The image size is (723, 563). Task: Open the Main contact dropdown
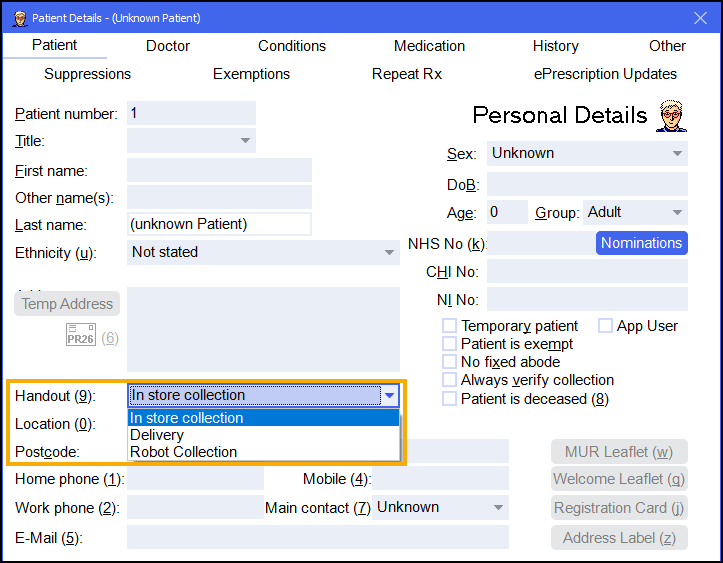click(x=440, y=508)
